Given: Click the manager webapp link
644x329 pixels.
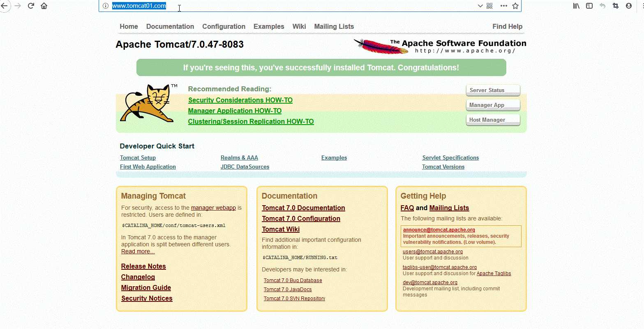Looking at the screenshot, I should coord(213,208).
